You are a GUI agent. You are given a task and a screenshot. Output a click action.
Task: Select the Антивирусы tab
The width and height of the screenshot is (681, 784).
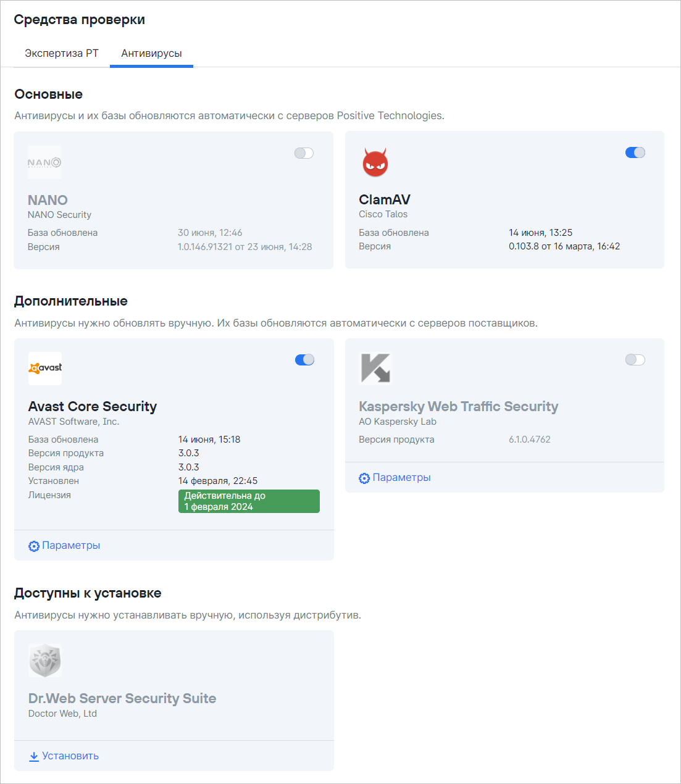(151, 53)
